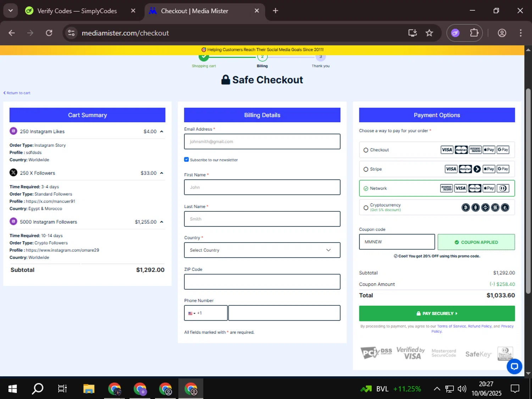Show hidden system tray icons
The height and width of the screenshot is (399, 532).
point(437,389)
